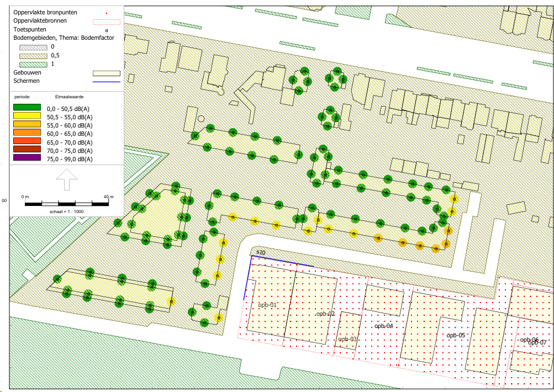Click the north arrow symbol
Image resolution: width=554 pixels, height=392 pixels.
click(67, 179)
